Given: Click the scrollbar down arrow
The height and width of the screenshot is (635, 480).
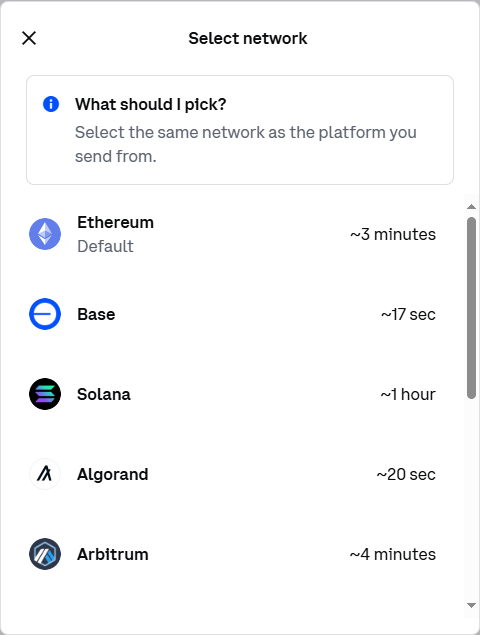Looking at the screenshot, I should [471, 605].
